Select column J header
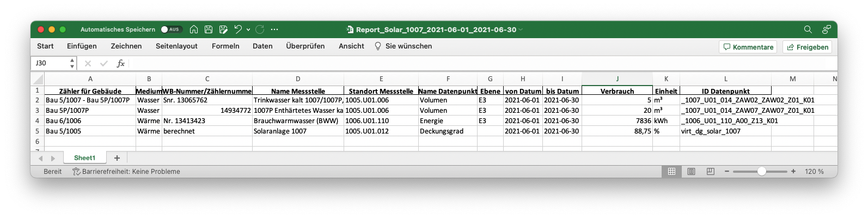 click(x=617, y=79)
